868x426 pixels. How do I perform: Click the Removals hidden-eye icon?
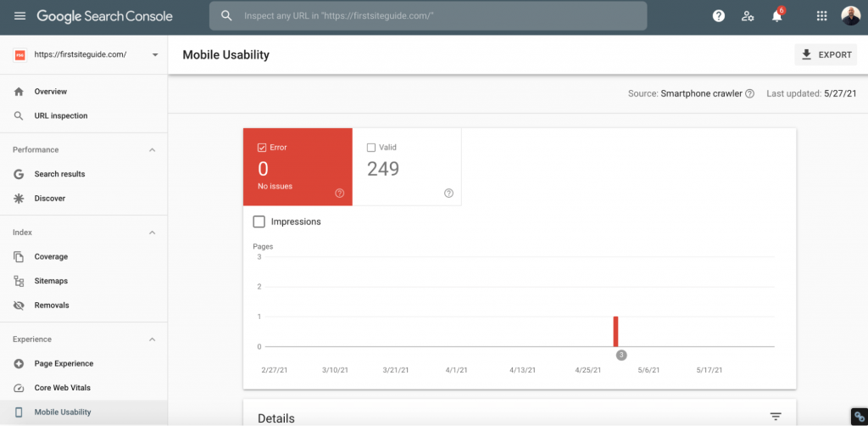19,305
